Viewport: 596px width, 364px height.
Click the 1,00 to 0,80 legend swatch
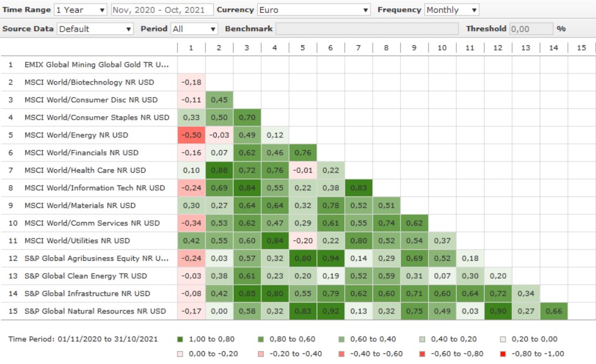179,339
